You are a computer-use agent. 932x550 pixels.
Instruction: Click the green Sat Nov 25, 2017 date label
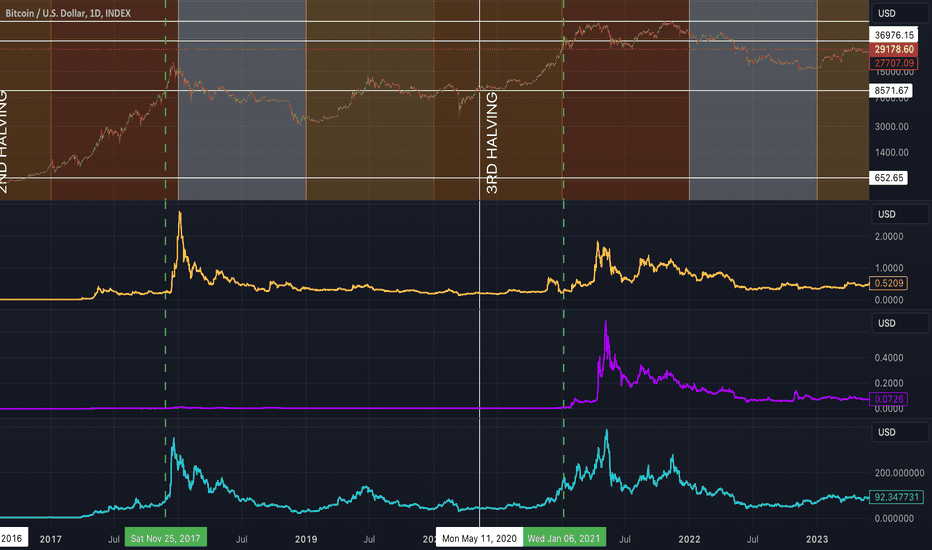point(165,538)
